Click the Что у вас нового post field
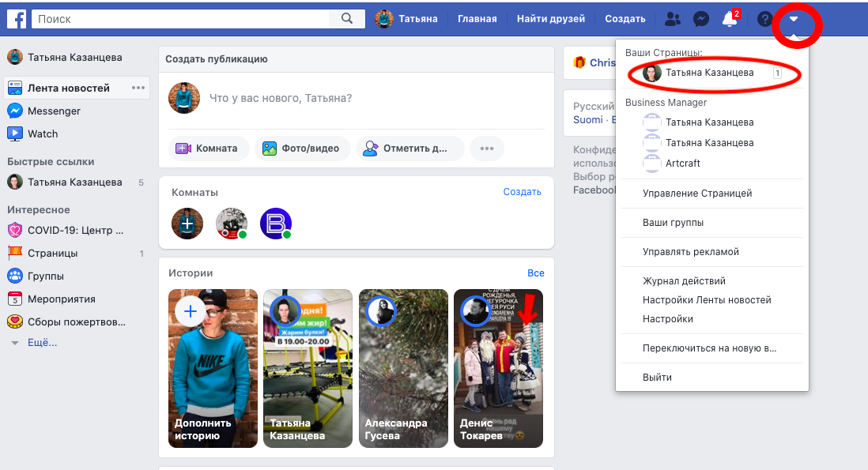Viewport: 868px width, 470px height. click(280, 99)
